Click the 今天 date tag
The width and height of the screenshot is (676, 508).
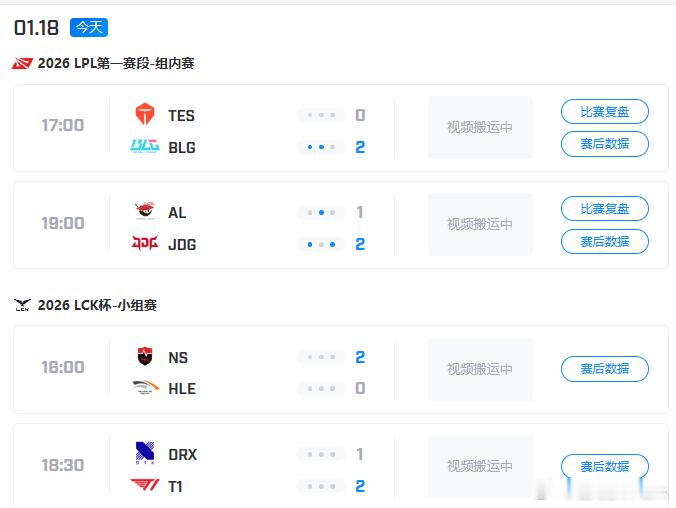tap(89, 27)
